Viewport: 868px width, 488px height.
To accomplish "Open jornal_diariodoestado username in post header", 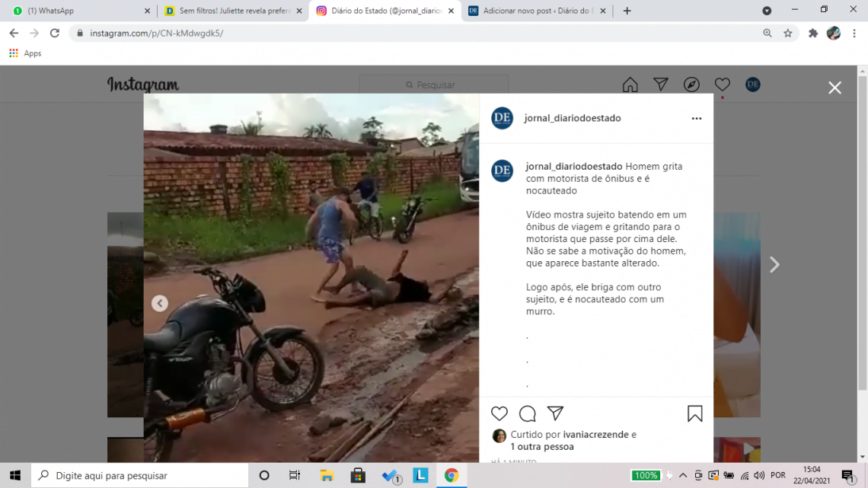I will tap(573, 119).
